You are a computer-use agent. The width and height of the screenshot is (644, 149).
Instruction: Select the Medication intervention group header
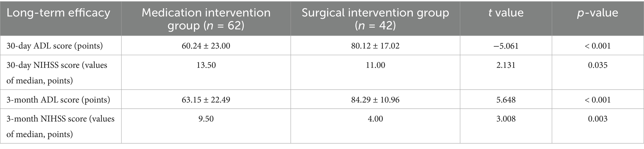click(206, 19)
